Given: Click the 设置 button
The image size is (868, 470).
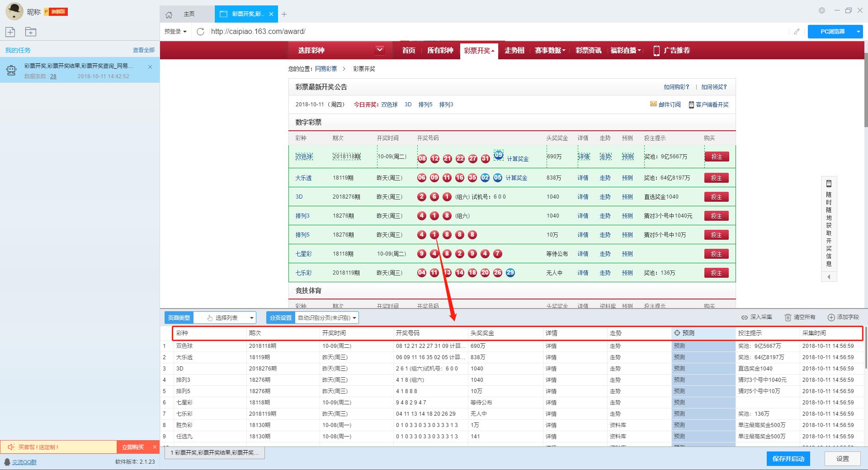Looking at the screenshot, I should click(842, 459).
